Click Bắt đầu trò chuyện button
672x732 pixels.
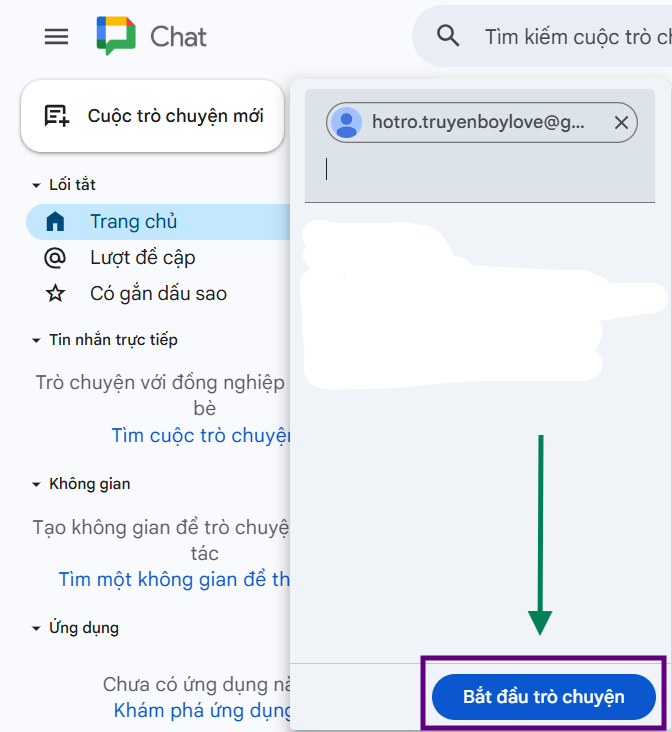point(544,697)
